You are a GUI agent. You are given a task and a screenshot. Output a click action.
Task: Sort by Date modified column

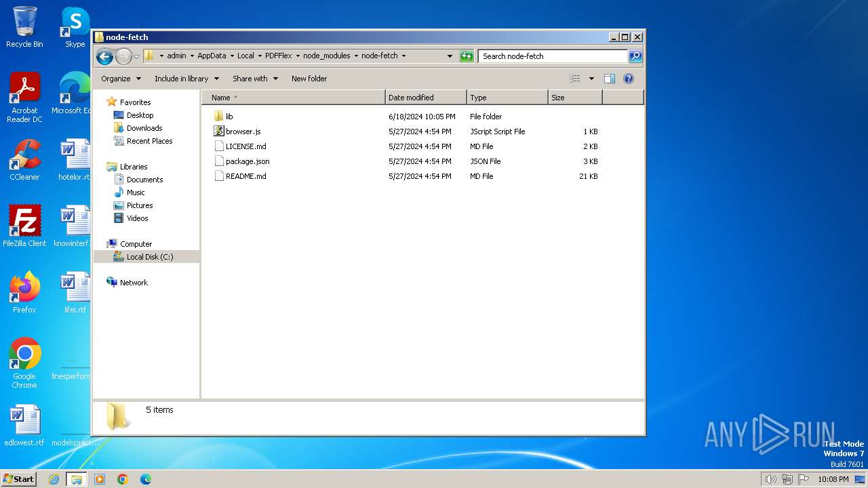pyautogui.click(x=426, y=98)
